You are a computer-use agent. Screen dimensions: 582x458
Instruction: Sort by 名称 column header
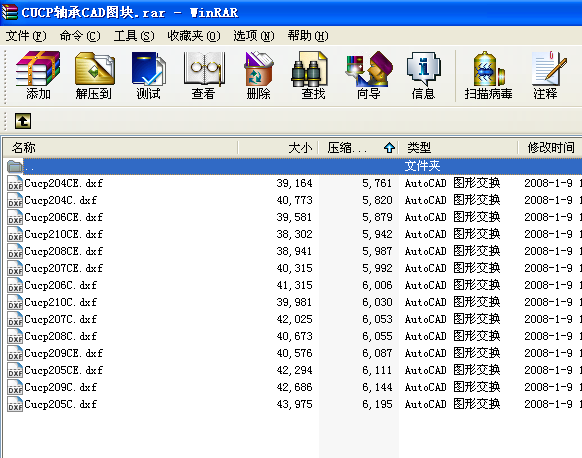(x=120, y=148)
